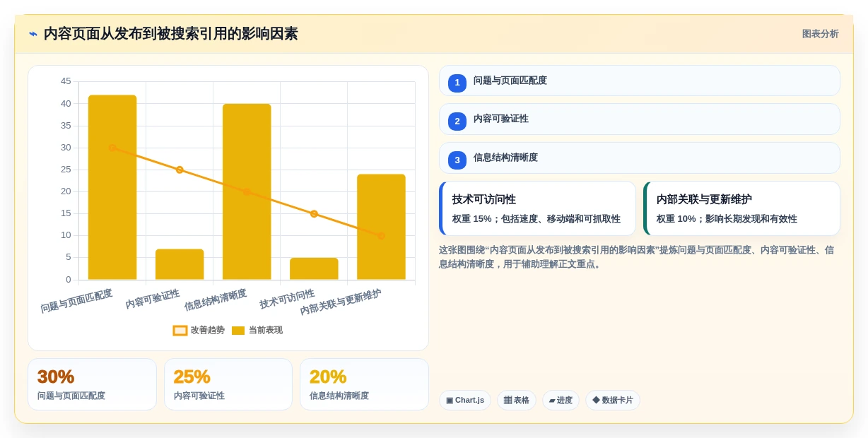Click the x-axis label 技术可访问性

(287, 299)
